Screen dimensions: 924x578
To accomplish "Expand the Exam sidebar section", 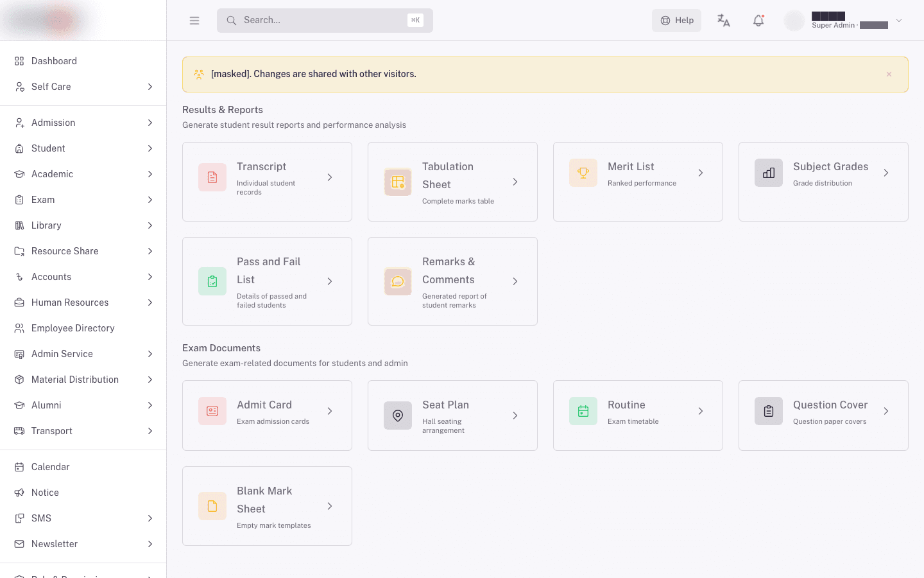I will tap(83, 200).
